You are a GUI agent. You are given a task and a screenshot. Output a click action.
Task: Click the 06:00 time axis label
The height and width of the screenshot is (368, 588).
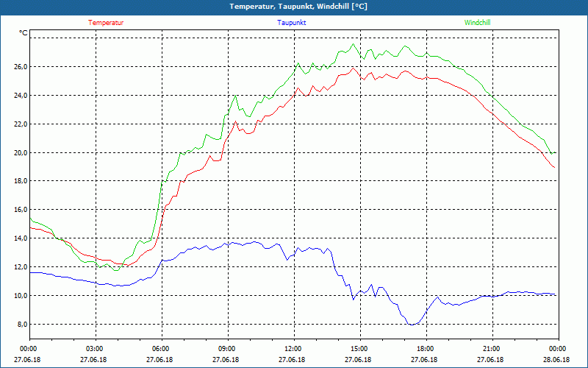click(x=162, y=349)
